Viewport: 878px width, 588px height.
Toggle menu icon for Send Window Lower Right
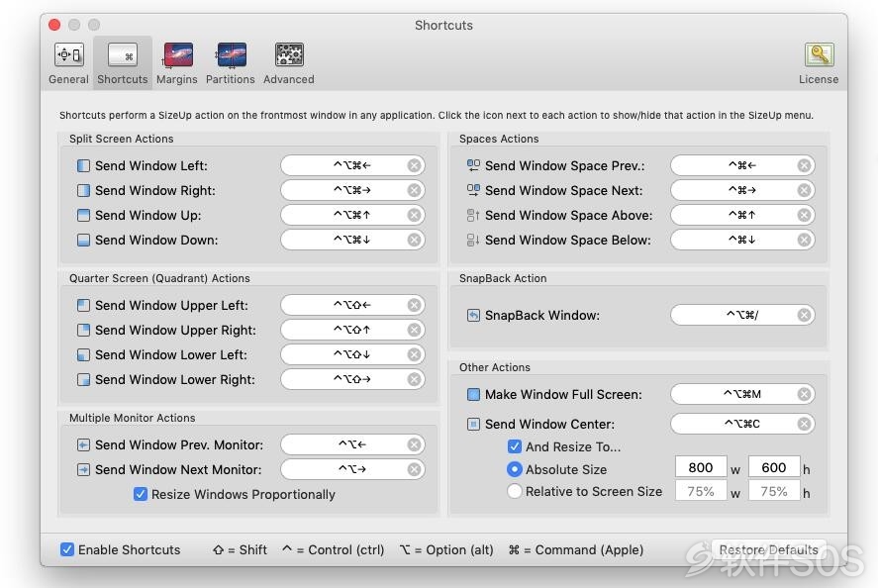click(x=83, y=380)
